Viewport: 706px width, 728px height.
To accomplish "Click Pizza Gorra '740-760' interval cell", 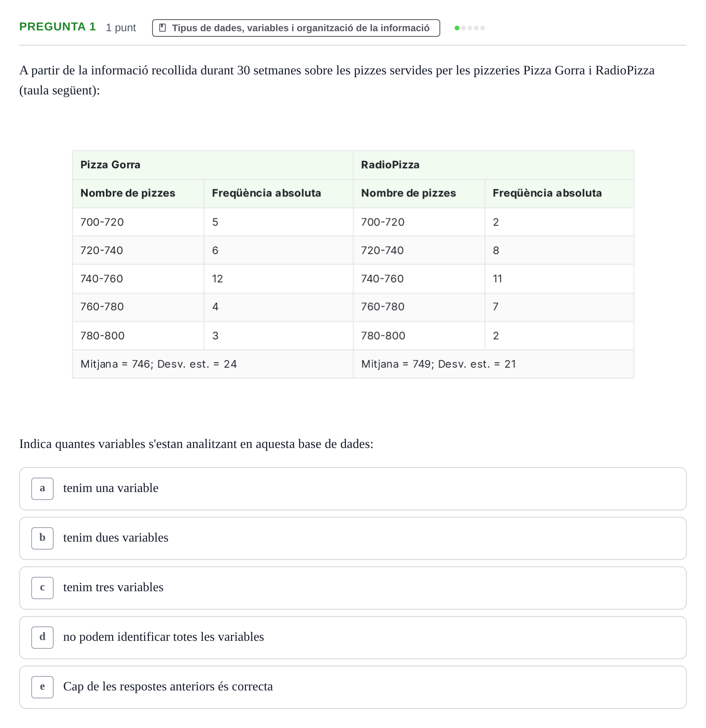I will (138, 279).
